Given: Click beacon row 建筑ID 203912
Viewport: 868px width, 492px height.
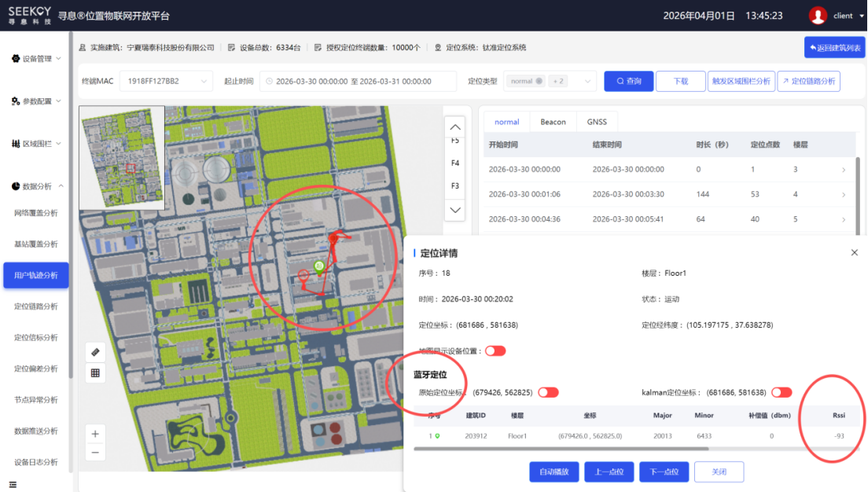Looking at the screenshot, I should click(476, 436).
